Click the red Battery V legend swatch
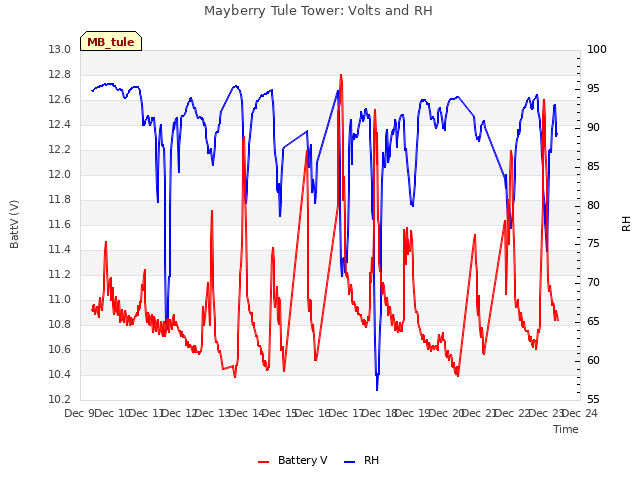640x480 pixels. (x=264, y=462)
